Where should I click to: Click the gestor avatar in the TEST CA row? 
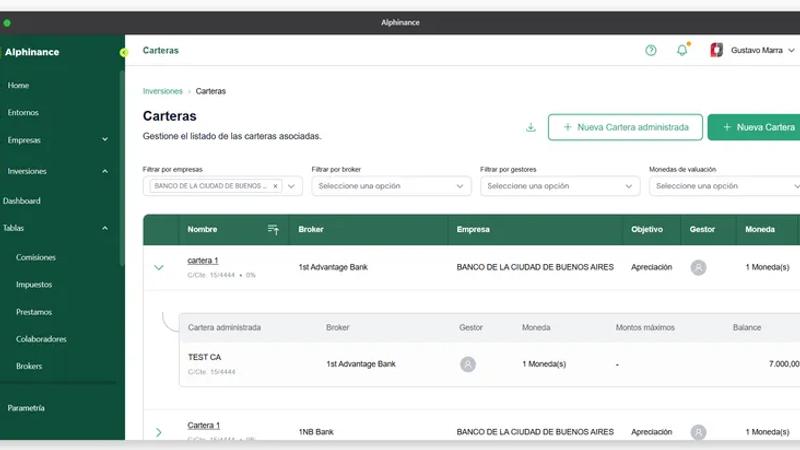pos(468,364)
